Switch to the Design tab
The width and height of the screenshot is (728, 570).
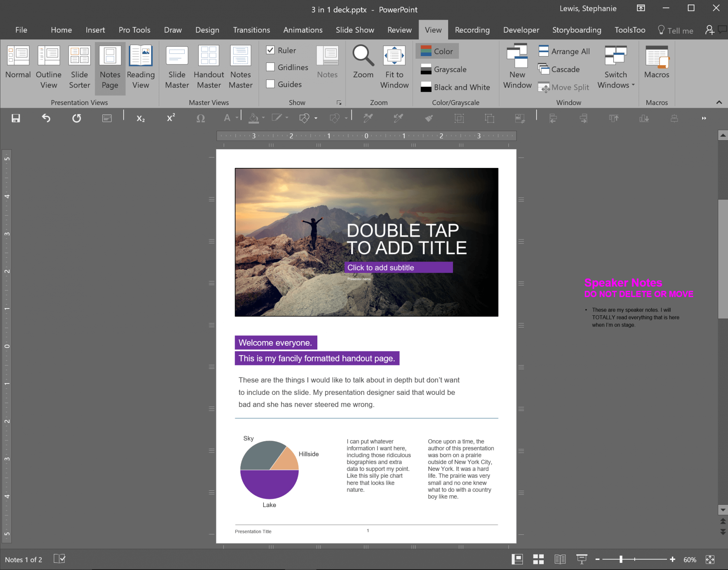tap(207, 30)
